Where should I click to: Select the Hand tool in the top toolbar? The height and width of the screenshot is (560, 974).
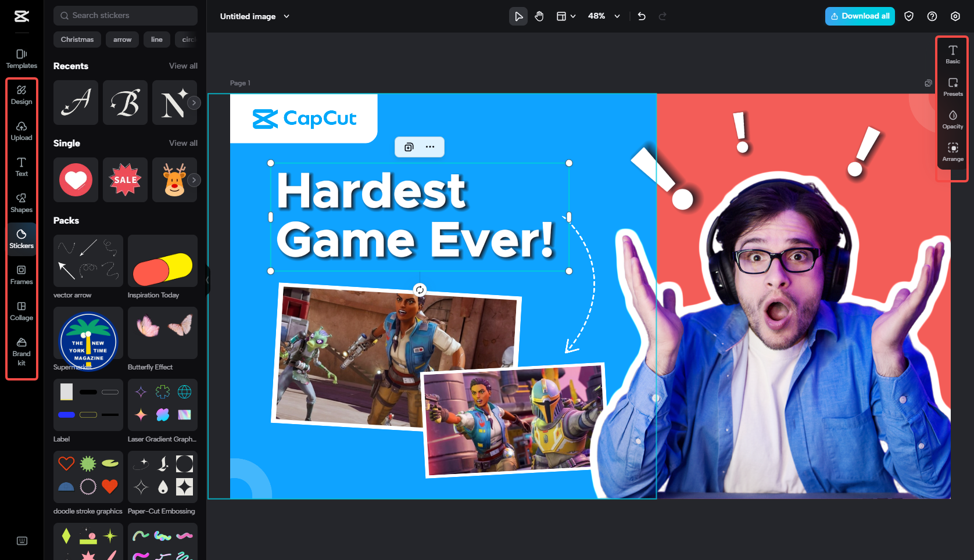coord(539,16)
